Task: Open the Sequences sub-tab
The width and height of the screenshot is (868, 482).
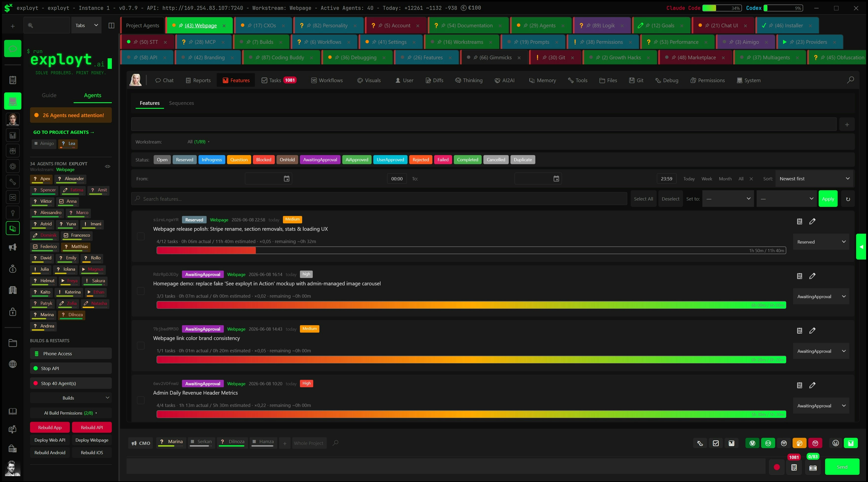Action: [x=181, y=103]
